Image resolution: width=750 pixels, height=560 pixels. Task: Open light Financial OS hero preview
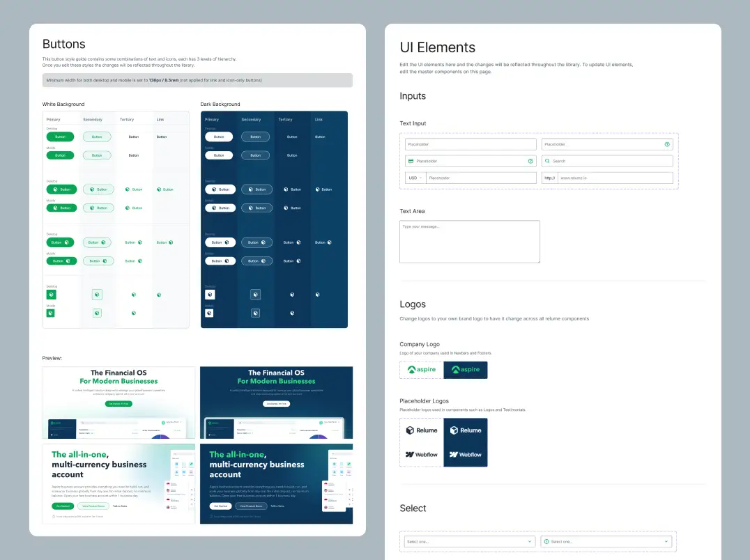118,403
